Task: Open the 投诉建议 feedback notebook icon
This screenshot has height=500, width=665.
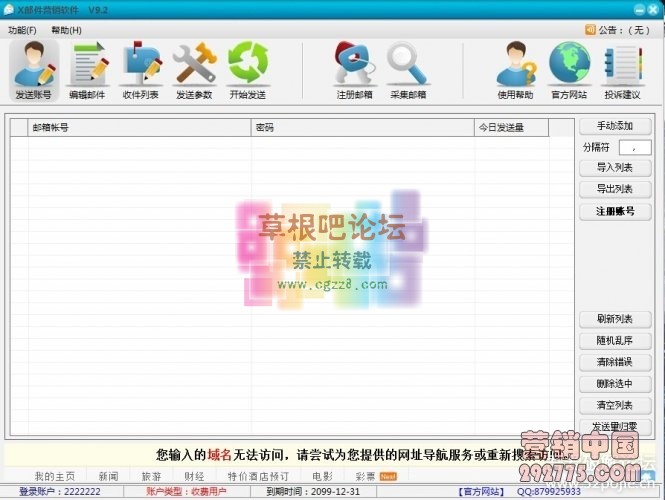Action: [x=622, y=70]
